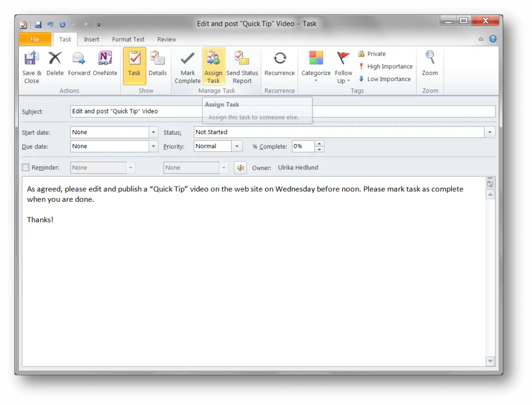This screenshot has width=532, height=404.
Task: Send a Status Report
Action: click(x=242, y=67)
